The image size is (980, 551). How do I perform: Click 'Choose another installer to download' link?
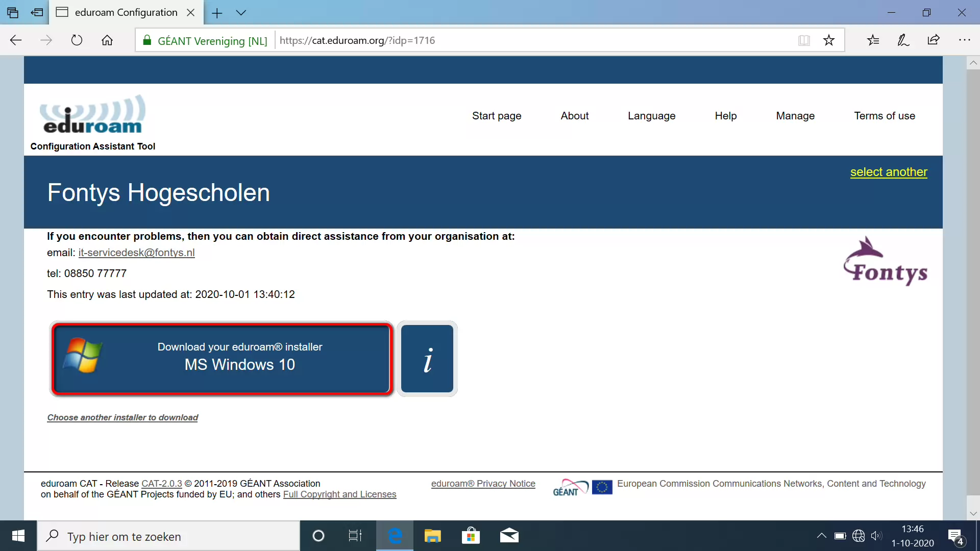(x=122, y=417)
